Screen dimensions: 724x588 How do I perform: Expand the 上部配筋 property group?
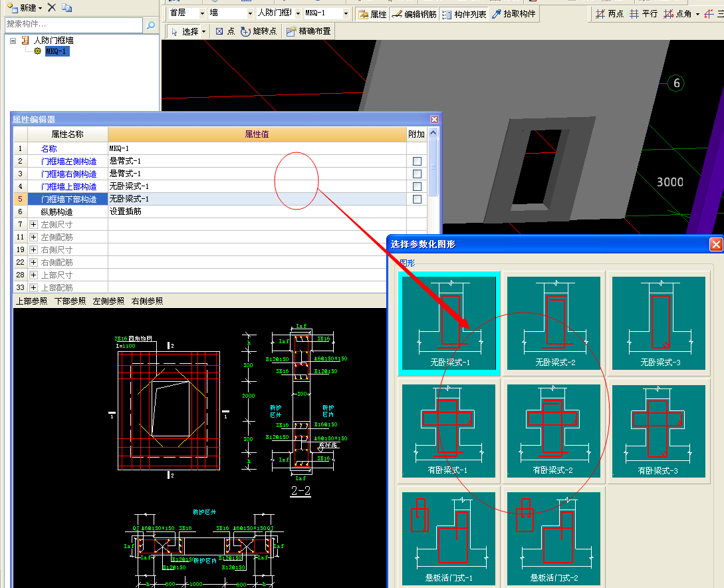click(x=33, y=288)
